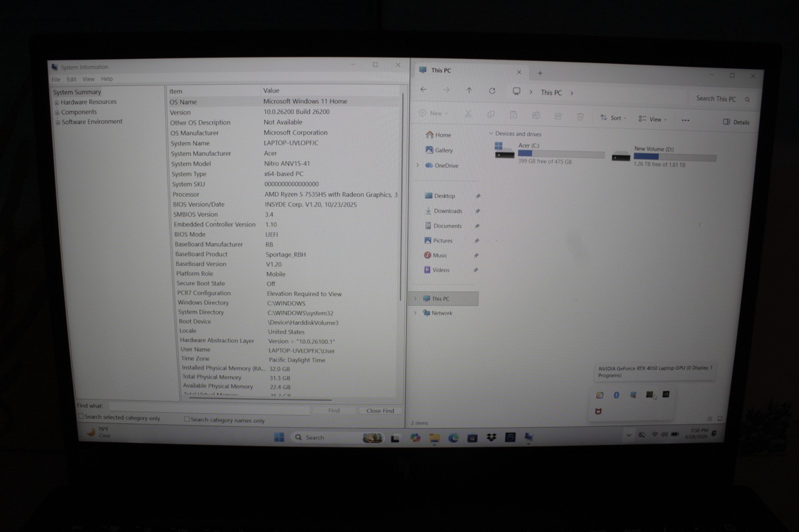Click the weather widget on the taskbar
The width and height of the screenshot is (799, 532).
tap(98, 432)
